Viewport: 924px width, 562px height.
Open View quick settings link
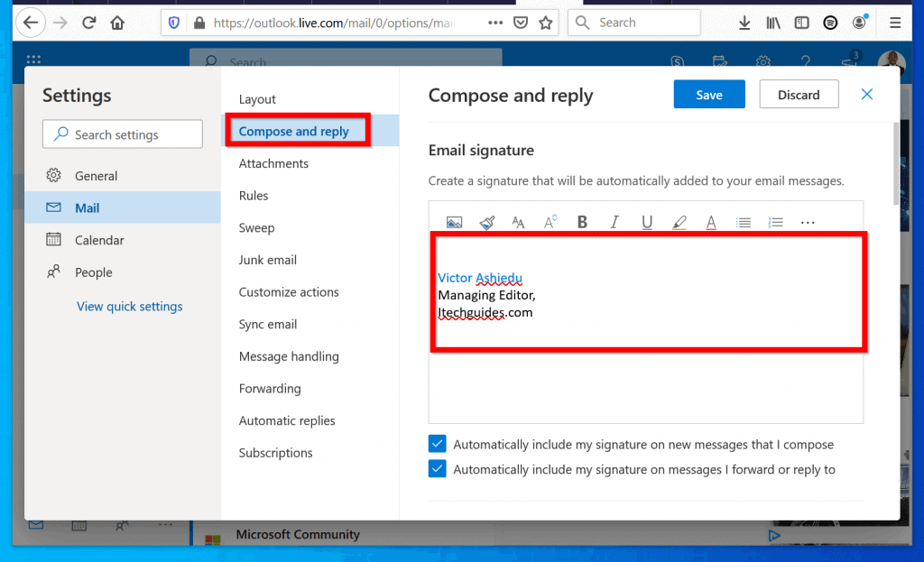tap(129, 306)
